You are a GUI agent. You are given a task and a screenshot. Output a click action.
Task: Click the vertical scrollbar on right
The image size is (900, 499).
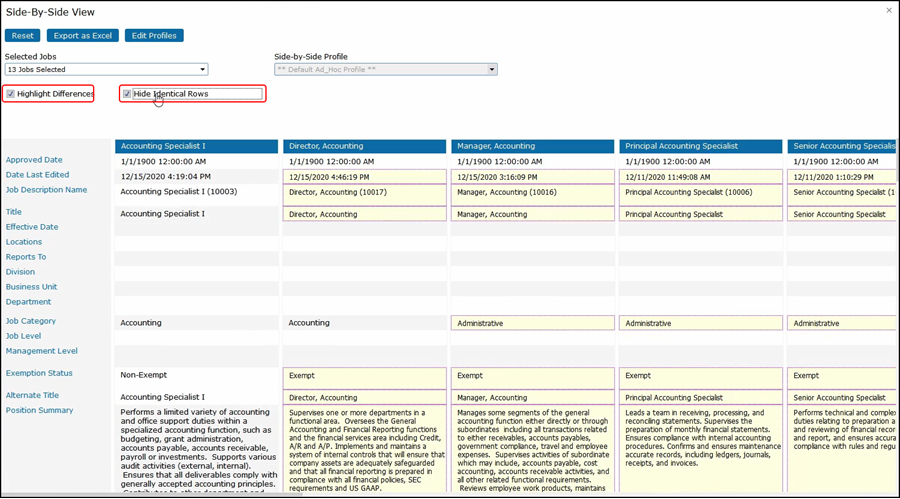tap(894, 300)
